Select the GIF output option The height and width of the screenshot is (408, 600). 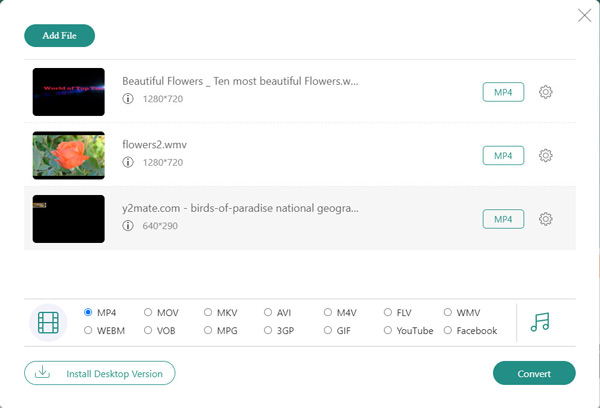(328, 331)
